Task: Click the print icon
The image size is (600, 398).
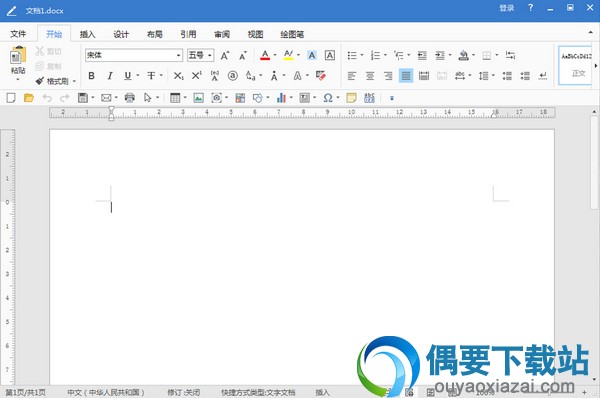Action: [130, 98]
